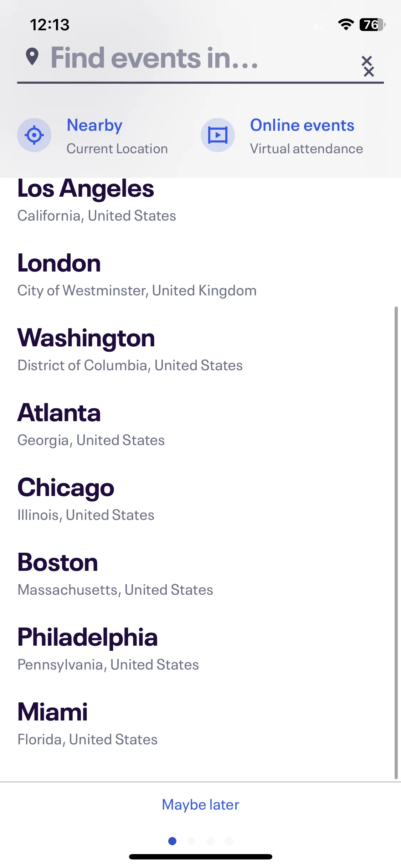401x868 pixels.
Task: Tap the second onboarding page dot
Action: pyautogui.click(x=191, y=841)
